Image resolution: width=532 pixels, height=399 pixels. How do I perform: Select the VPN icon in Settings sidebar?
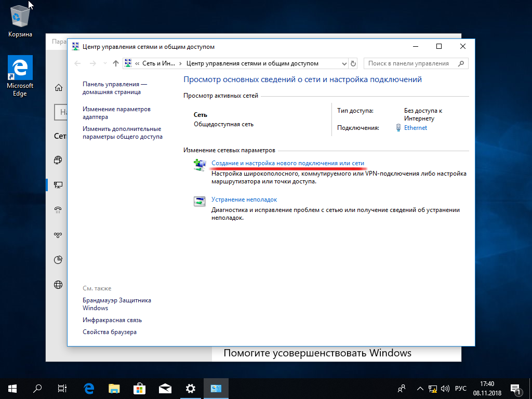pyautogui.click(x=58, y=235)
